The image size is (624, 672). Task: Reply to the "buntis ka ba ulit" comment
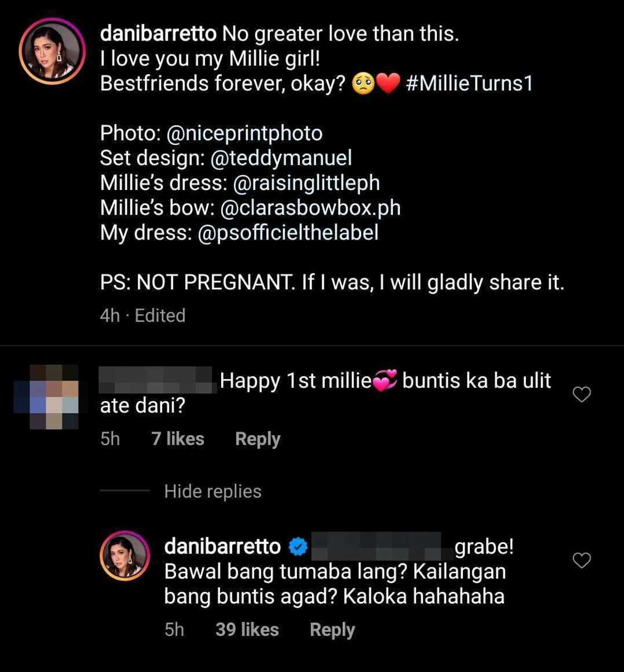pyautogui.click(x=257, y=439)
